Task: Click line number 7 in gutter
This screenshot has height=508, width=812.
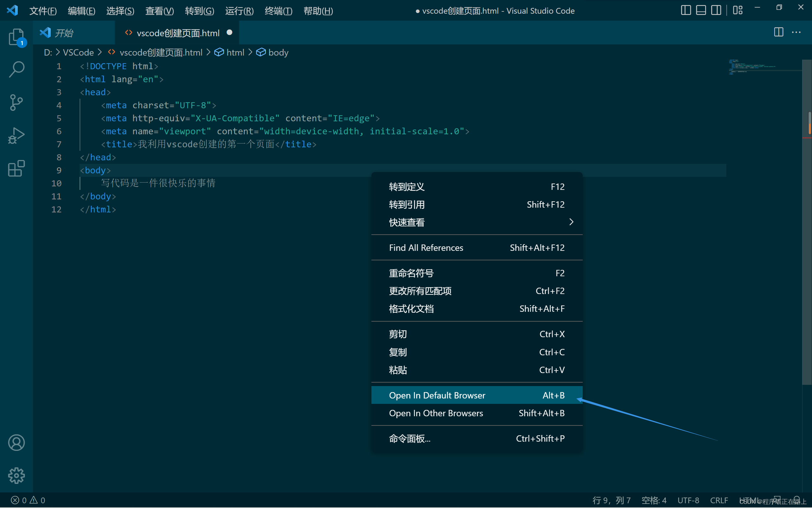Action: [59, 144]
